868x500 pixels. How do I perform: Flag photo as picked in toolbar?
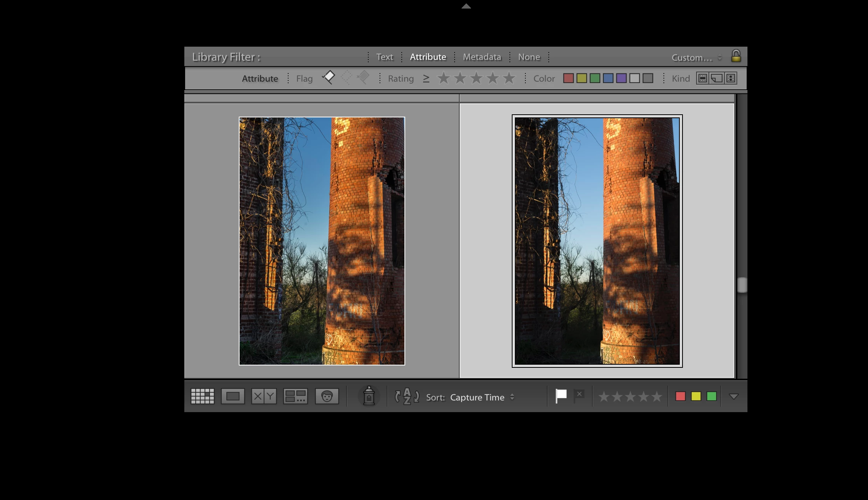tap(561, 396)
